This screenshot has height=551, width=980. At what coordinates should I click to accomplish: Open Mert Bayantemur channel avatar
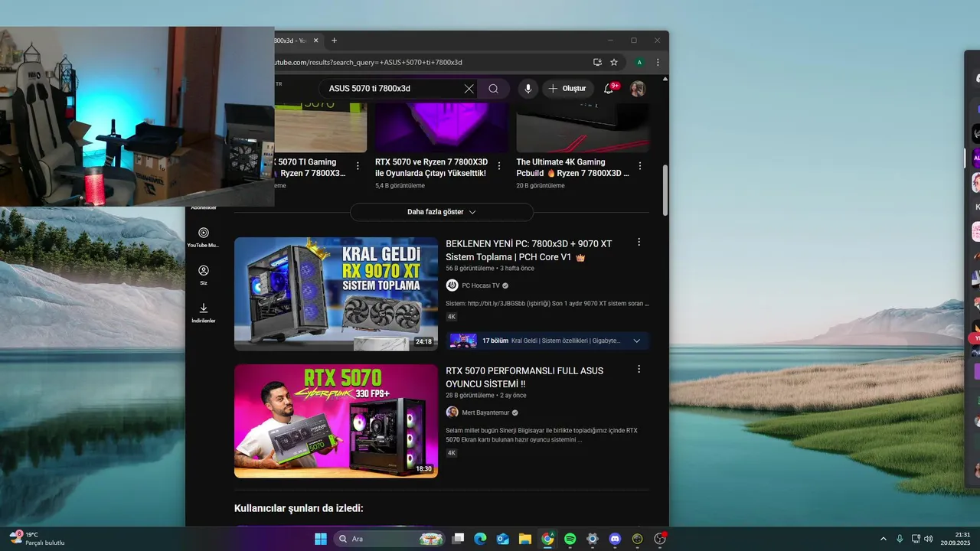pyautogui.click(x=452, y=412)
